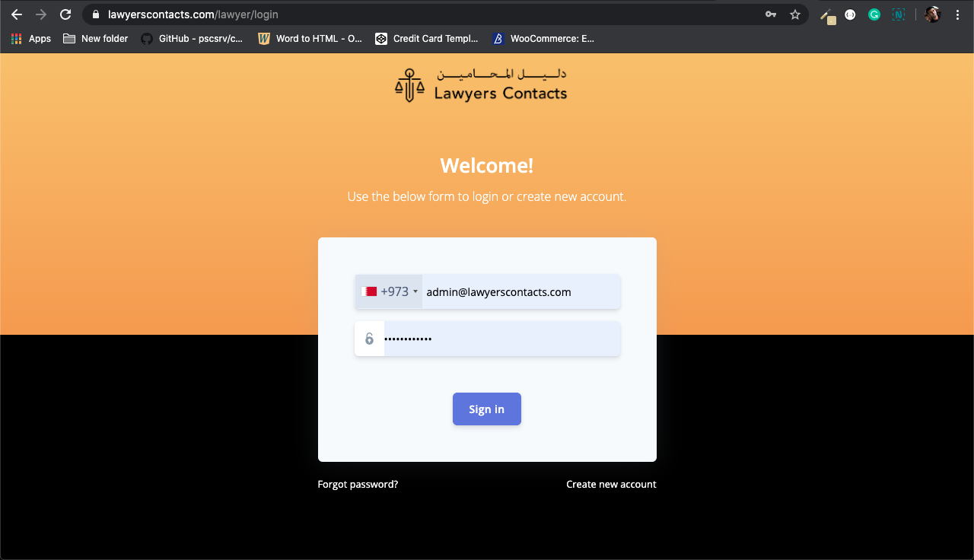This screenshot has width=974, height=560.
Task: Open the Chrome profile avatar
Action: pos(932,14)
